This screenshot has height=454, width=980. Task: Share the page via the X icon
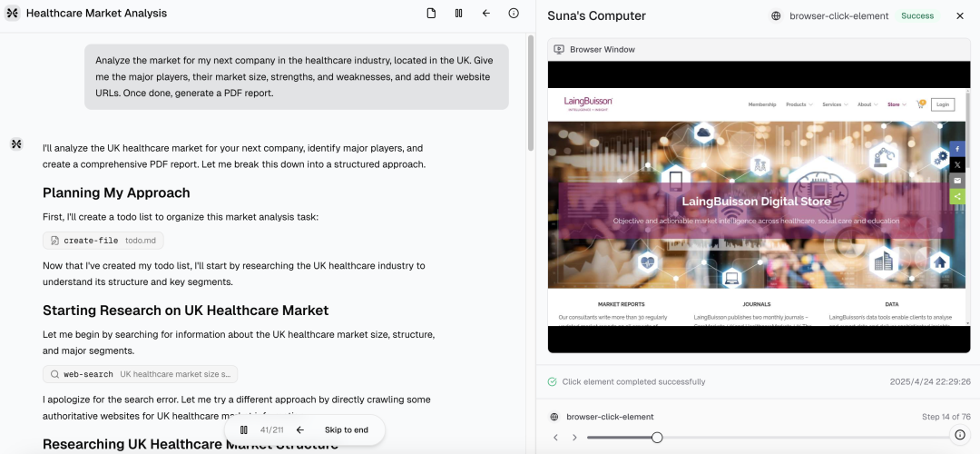pos(957,164)
